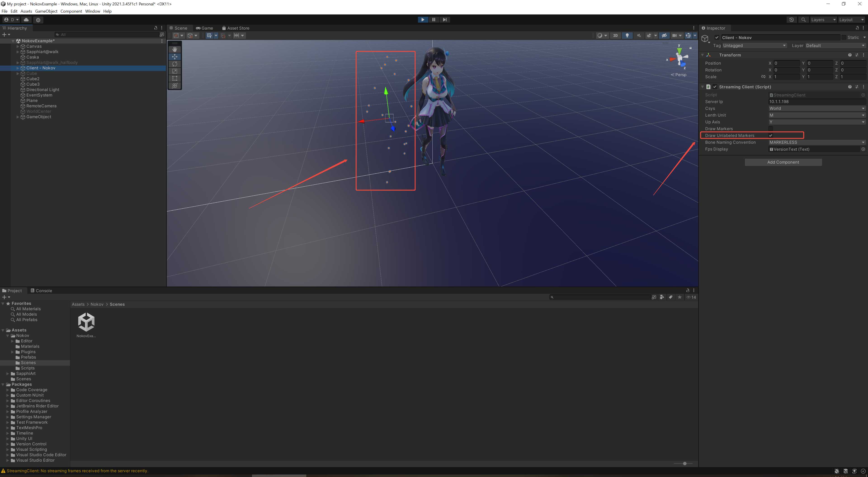Open the File menu

4,11
